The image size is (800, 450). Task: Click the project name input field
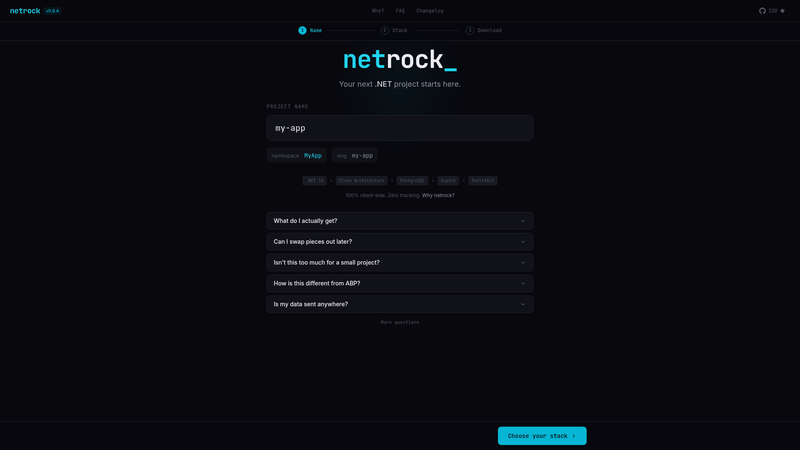tap(399, 128)
